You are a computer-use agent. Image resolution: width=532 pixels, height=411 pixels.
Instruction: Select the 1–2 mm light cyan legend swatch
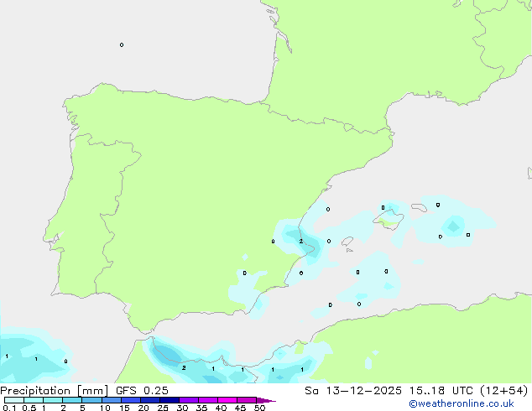53,400
